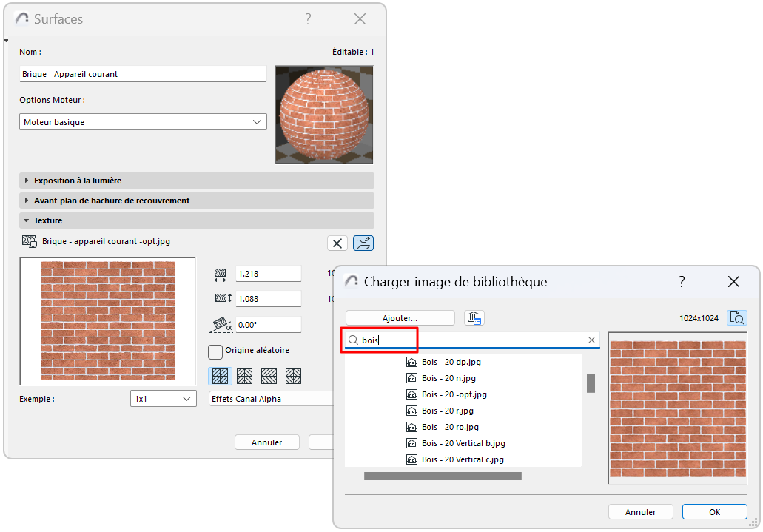This screenshot has width=763, height=532.
Task: Click help in Charger image dialog
Action: pyautogui.click(x=682, y=281)
